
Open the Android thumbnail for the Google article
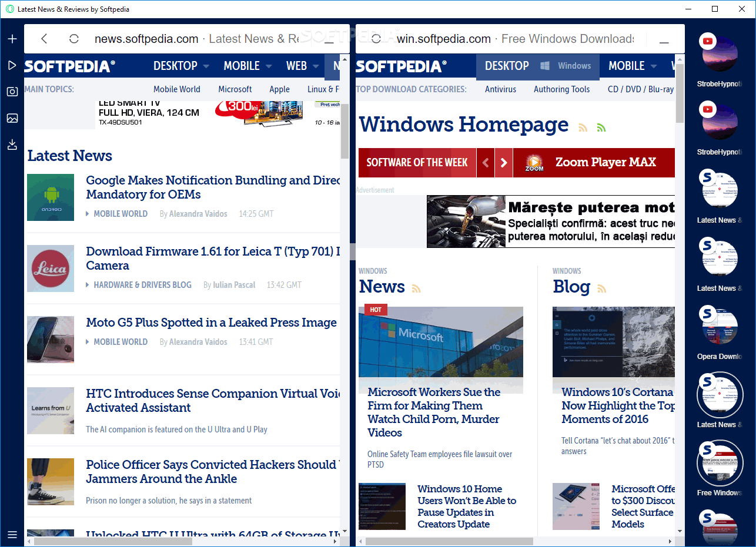pyautogui.click(x=51, y=197)
